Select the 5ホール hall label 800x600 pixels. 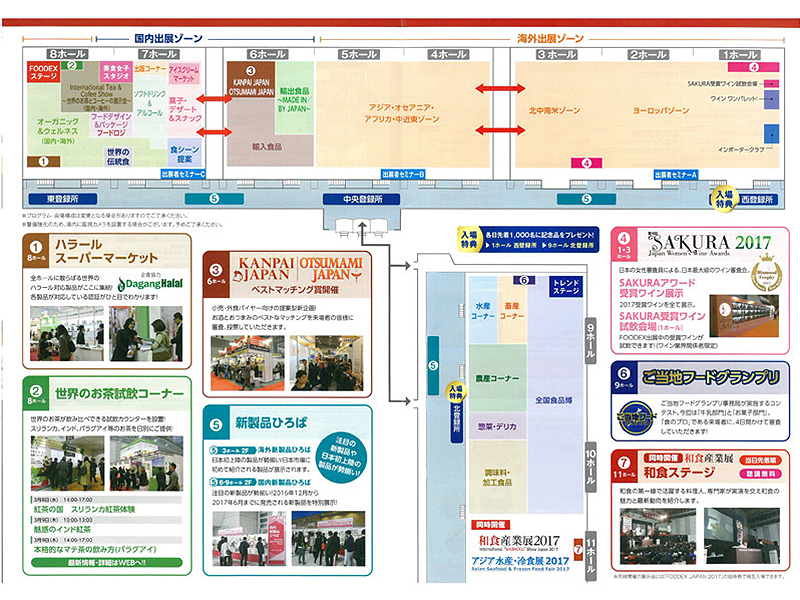click(359, 54)
